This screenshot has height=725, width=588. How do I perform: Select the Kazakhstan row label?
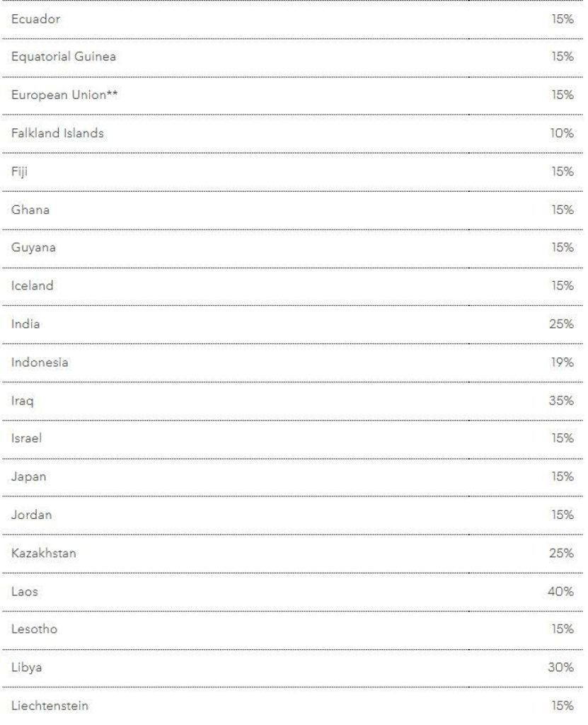(44, 553)
